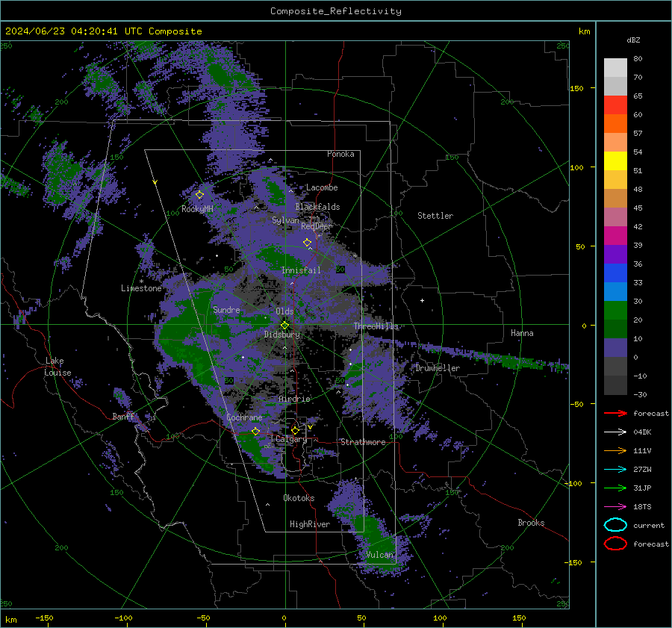Viewport: 672px width, 628px height.
Task: Click the -150 tick on bottom axis
Action: coord(44,618)
